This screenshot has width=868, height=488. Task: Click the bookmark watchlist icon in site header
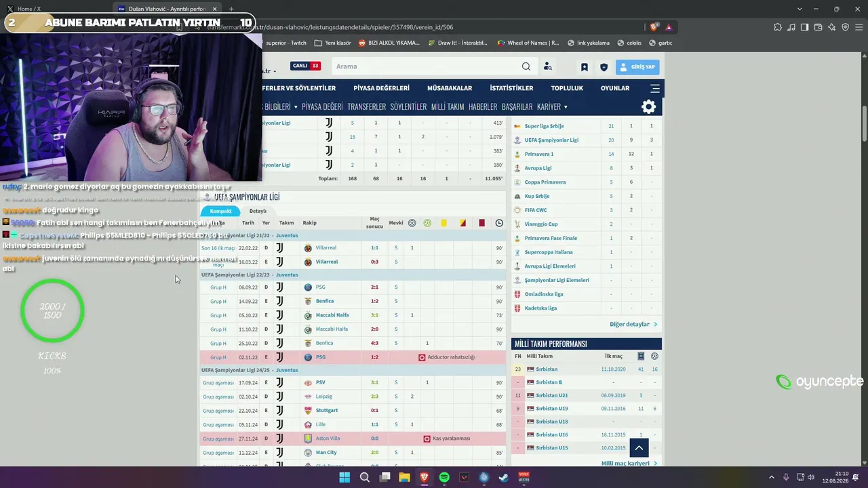(584, 67)
